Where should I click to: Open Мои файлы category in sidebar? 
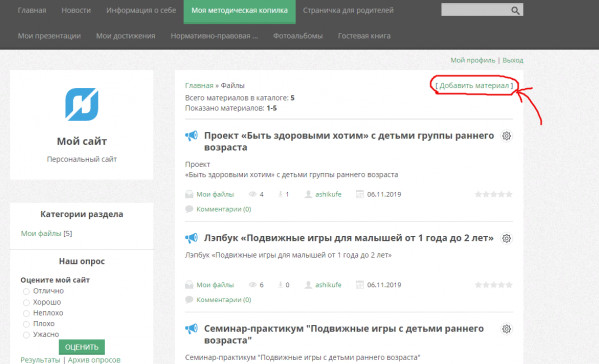(x=41, y=233)
